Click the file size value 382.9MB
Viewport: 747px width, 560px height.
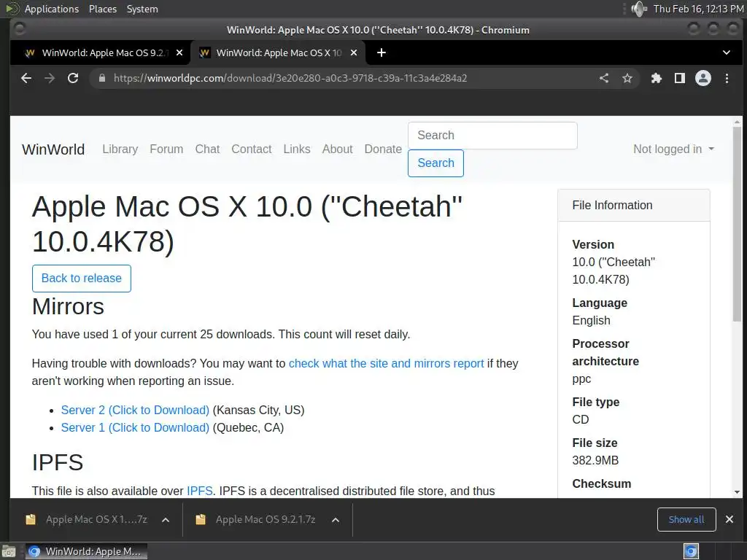[595, 461]
